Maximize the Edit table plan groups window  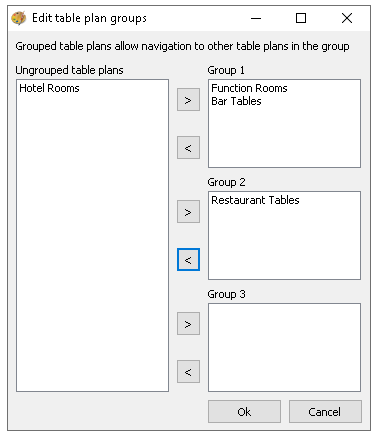coord(301,18)
